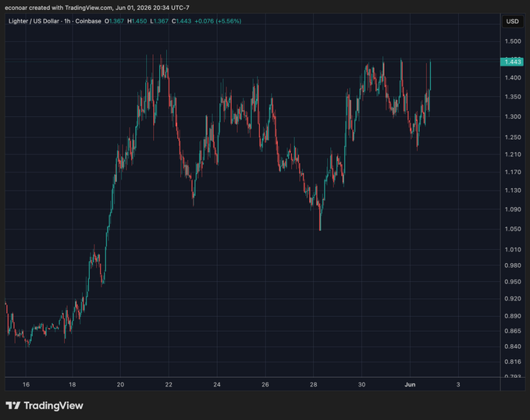The height and width of the screenshot is (420, 530).
Task: Click the 0.890 price axis label
Action: 513,316
